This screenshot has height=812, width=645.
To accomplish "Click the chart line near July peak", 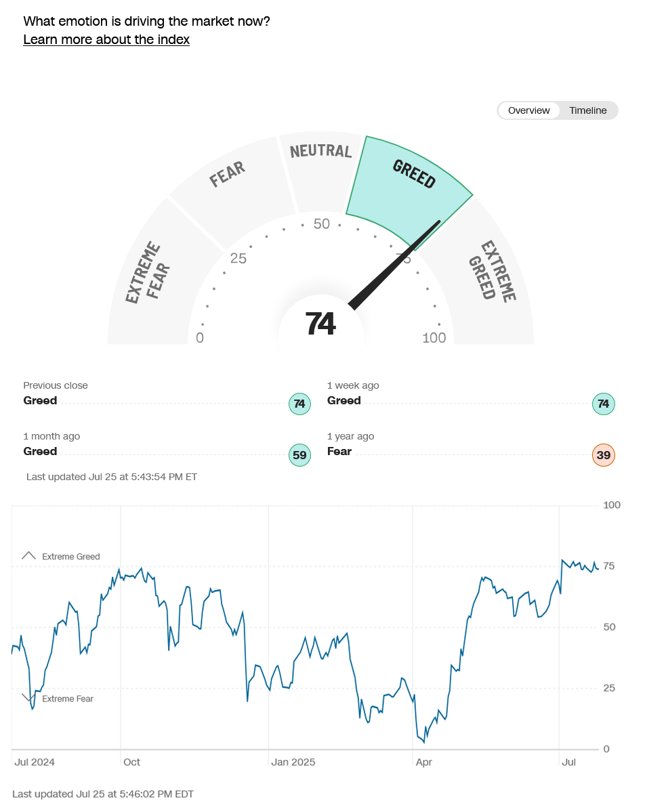I will point(562,561).
